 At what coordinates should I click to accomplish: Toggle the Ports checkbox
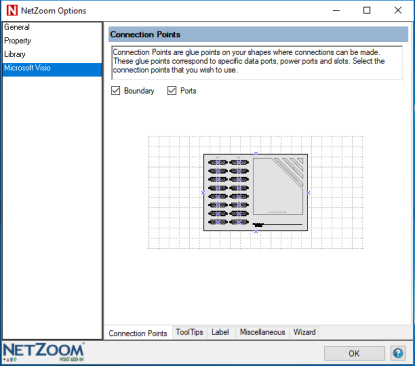point(172,91)
